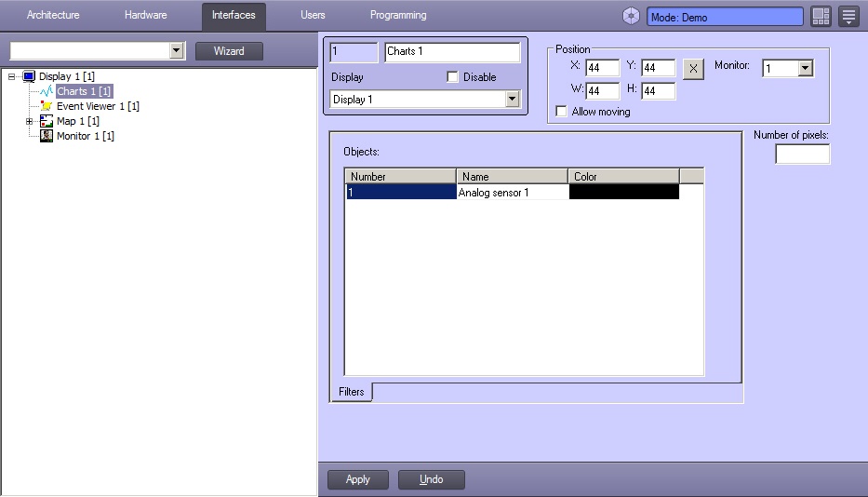868x497 pixels.
Task: Click the Display 1 computer icon in tree
Action: tap(29, 76)
